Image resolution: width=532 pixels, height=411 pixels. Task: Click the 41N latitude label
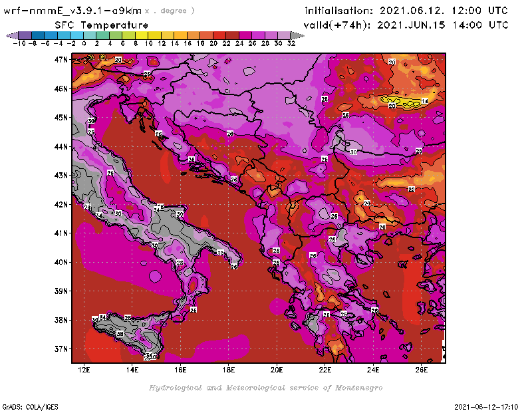click(61, 233)
